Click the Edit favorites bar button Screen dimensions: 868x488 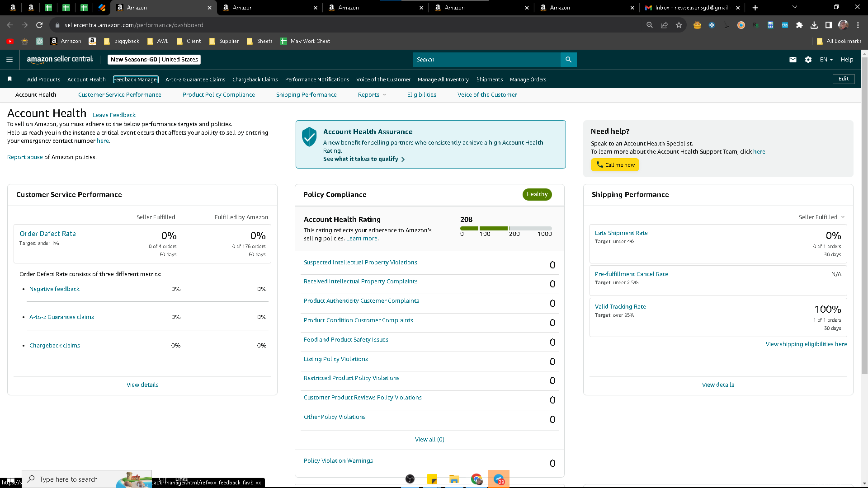click(844, 79)
